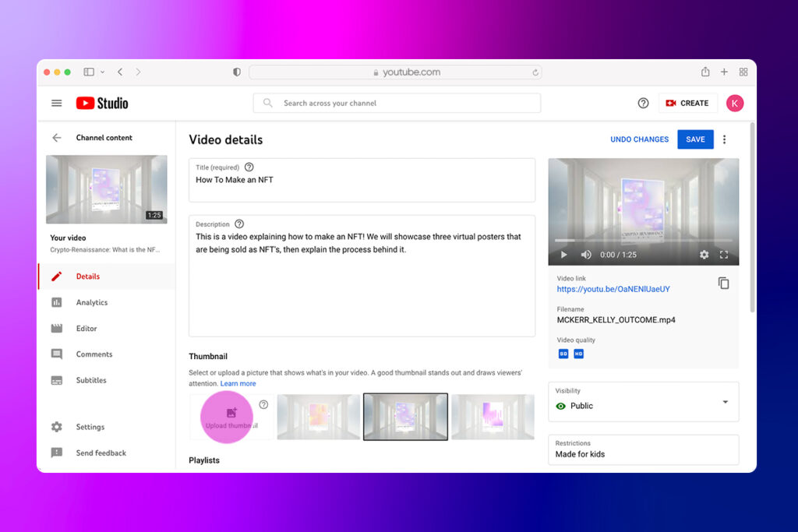The width and height of the screenshot is (798, 532).
Task: Open YouTube Studio Settings
Action: (90, 427)
